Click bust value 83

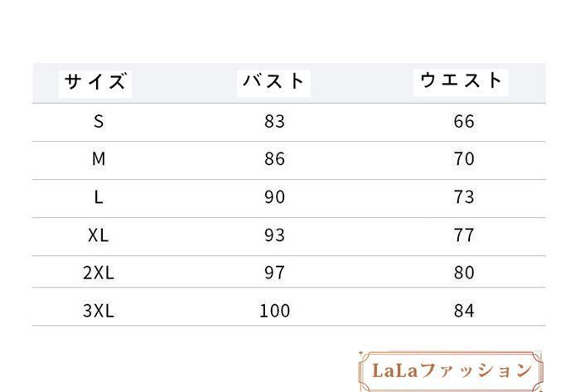pyautogui.click(x=274, y=122)
